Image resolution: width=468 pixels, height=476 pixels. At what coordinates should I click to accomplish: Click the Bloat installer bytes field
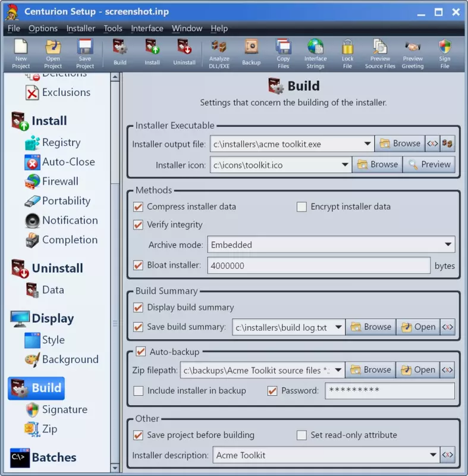(x=319, y=265)
